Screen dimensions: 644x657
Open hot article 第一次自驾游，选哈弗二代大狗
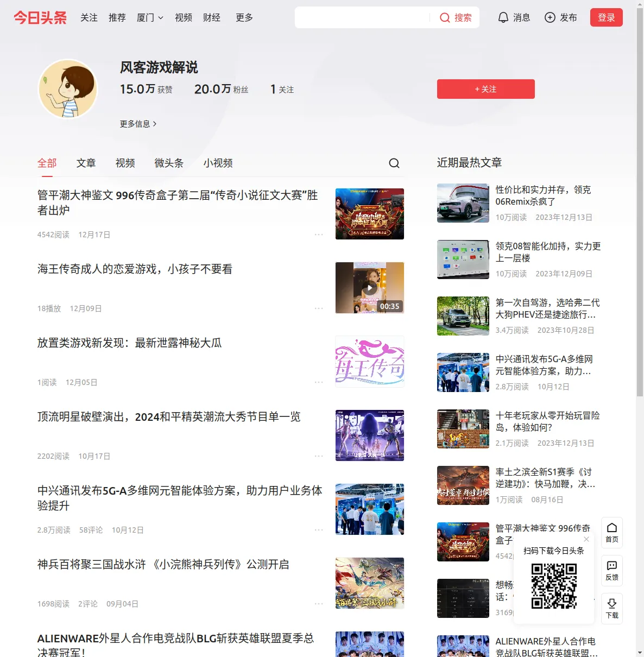click(548, 308)
